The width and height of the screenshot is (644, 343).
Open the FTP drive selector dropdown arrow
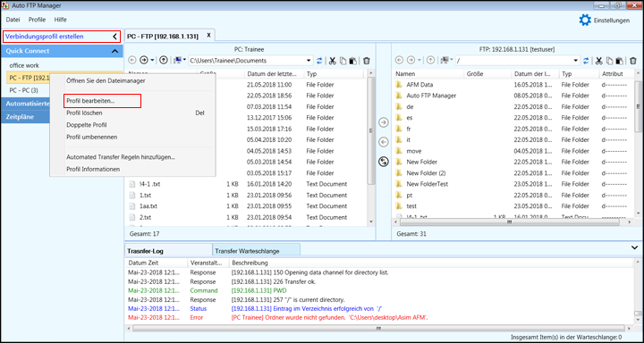point(452,61)
